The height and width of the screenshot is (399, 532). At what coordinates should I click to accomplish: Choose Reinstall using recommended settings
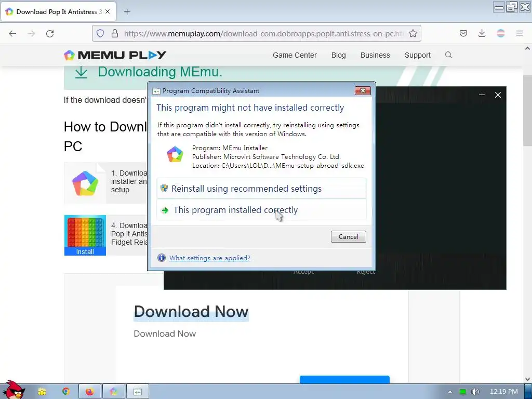point(261,189)
